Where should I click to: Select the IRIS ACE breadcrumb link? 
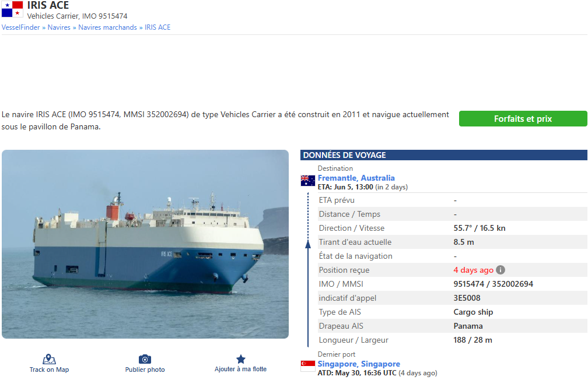point(157,27)
